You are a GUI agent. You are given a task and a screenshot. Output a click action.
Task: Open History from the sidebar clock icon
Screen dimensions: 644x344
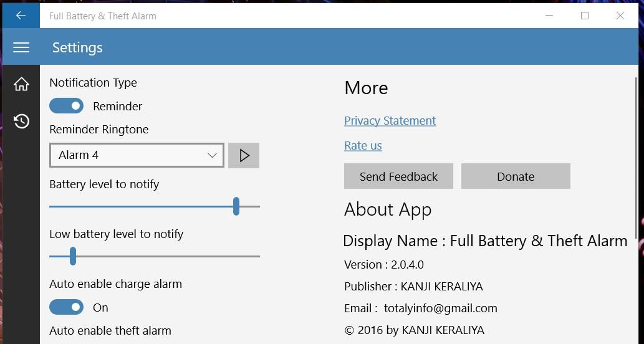pos(21,121)
